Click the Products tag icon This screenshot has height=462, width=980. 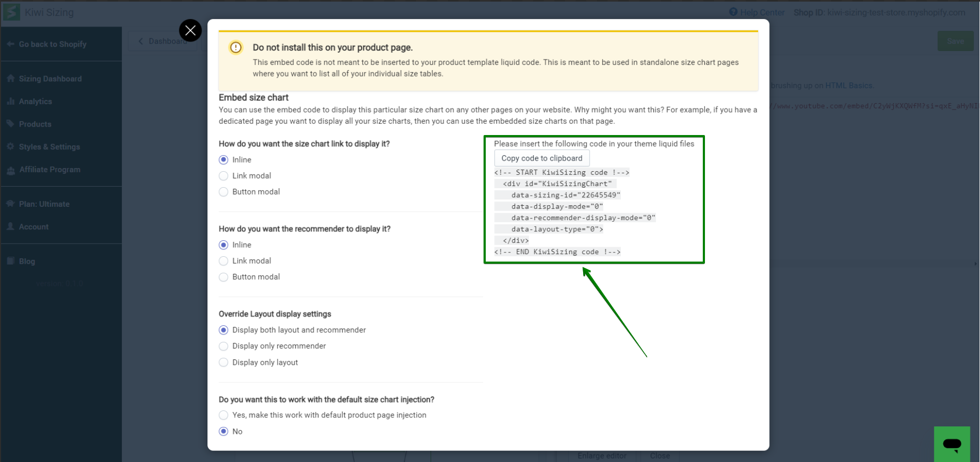(11, 123)
